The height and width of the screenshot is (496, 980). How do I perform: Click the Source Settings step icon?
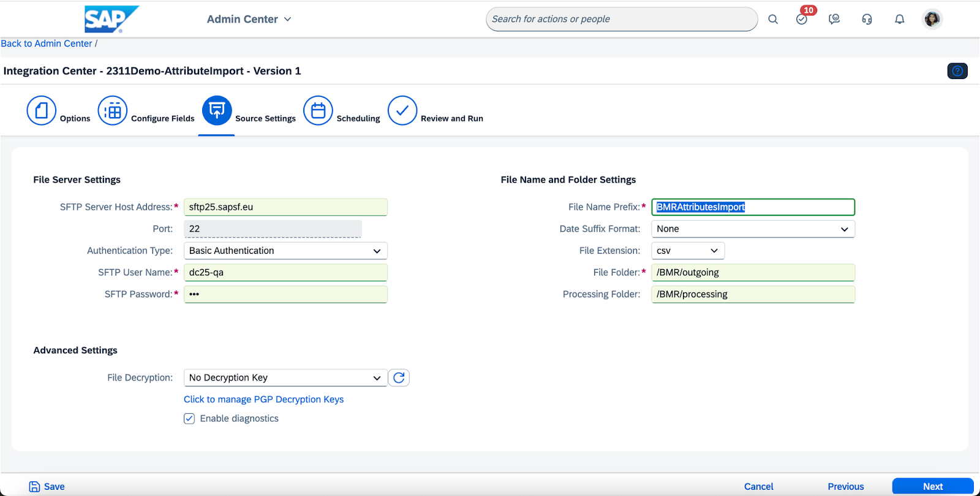217,110
